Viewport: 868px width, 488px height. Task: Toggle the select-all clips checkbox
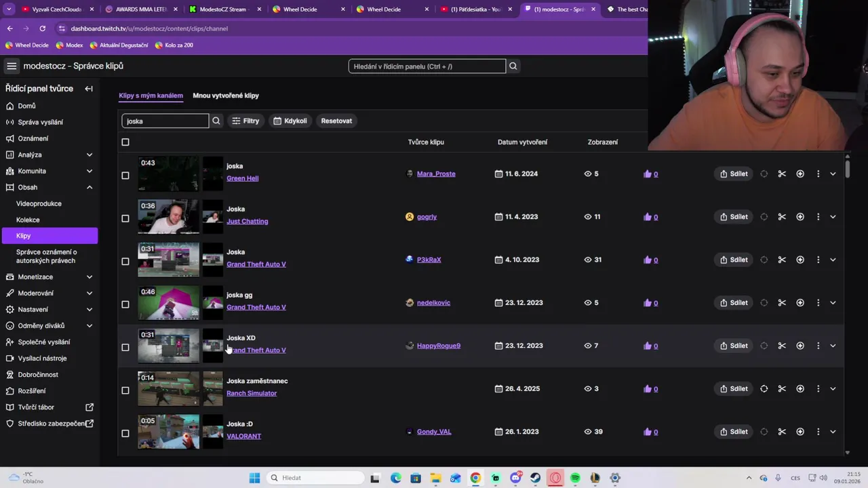point(125,142)
